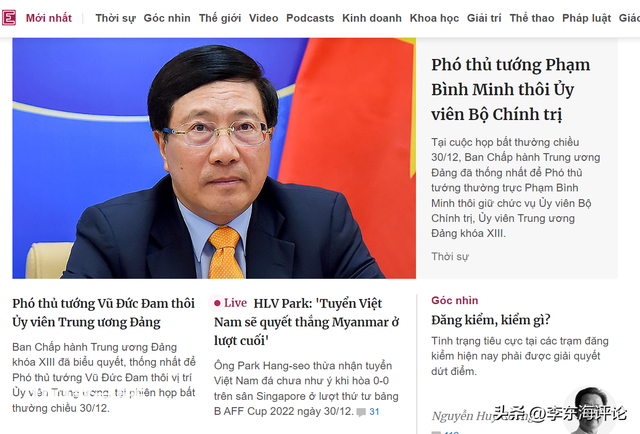This screenshot has width=640, height=434.
Task: Open the Vũ Đức Đam article headline
Action: [104, 313]
